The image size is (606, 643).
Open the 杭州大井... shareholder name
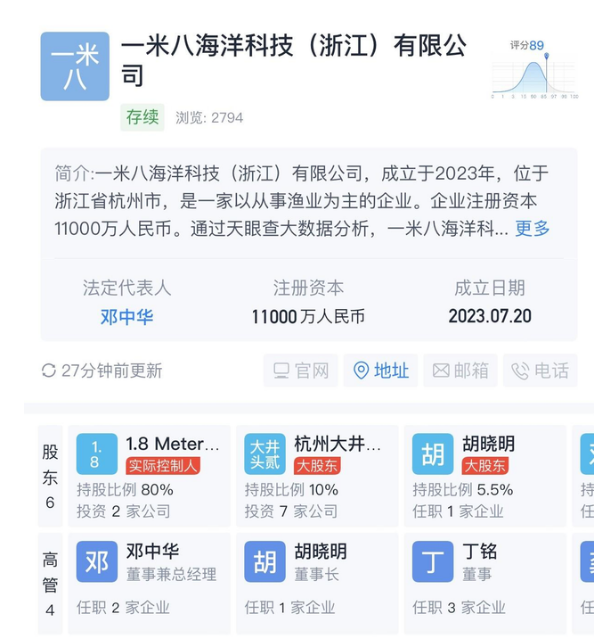point(338,444)
